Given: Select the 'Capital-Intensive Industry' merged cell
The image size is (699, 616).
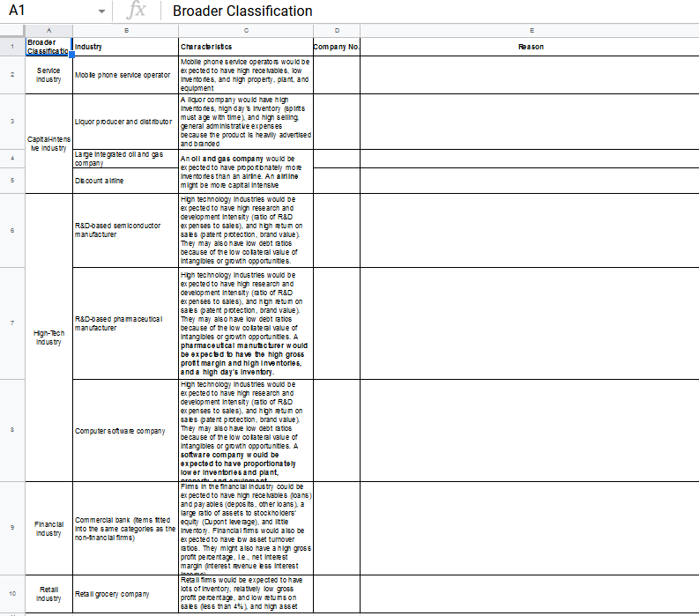Looking at the screenshot, I should coord(49,144).
